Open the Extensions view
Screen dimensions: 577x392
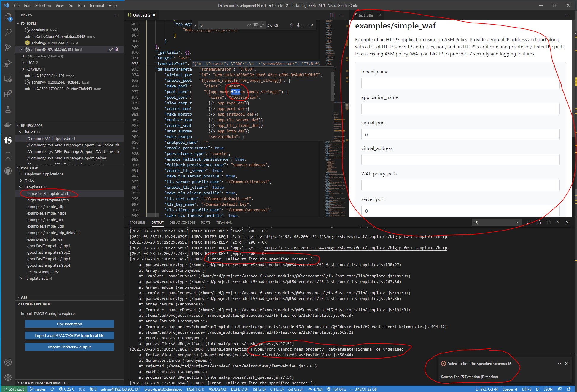pos(8,94)
